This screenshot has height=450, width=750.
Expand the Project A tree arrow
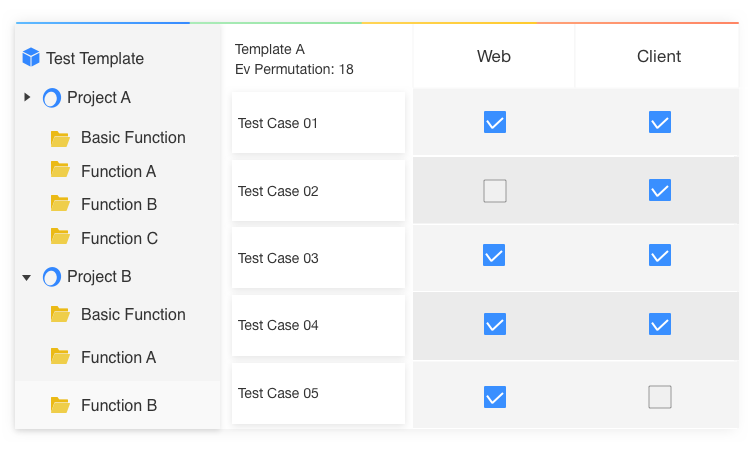[x=27, y=97]
